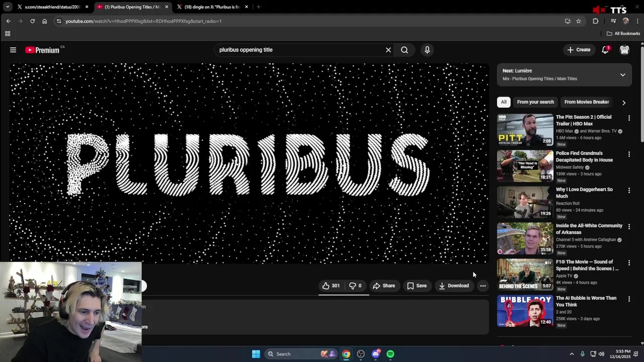
Task: Save the video to a playlist
Action: click(x=417, y=286)
